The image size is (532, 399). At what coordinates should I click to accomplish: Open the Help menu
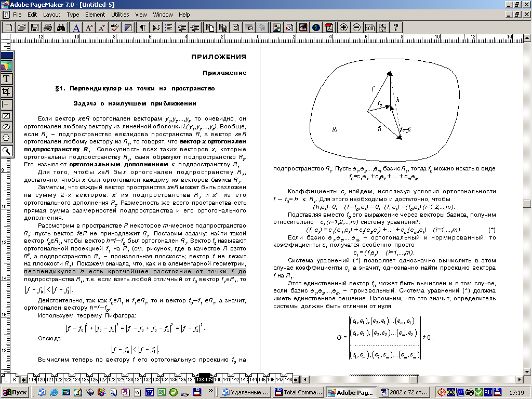click(x=184, y=15)
